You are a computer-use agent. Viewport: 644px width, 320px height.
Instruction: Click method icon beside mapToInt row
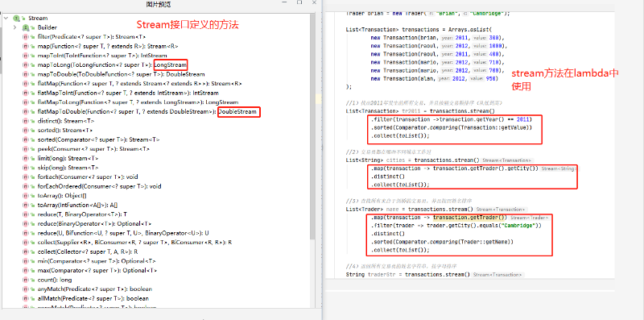[26, 56]
